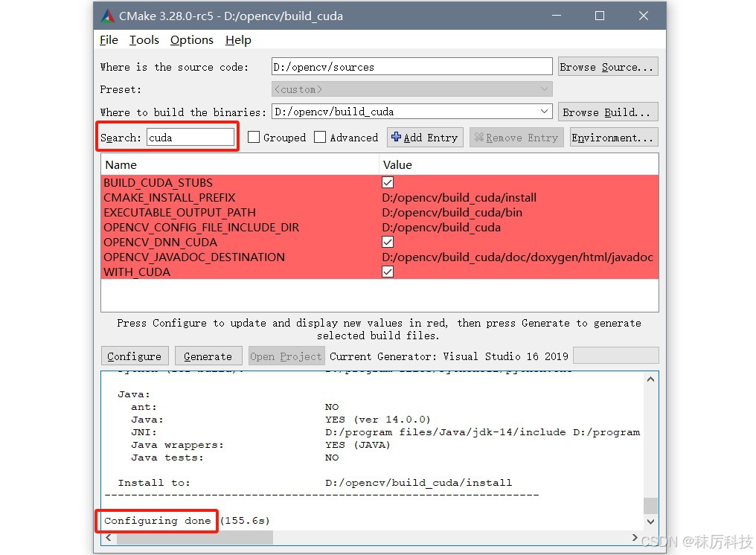Screen dimensions: 756x555
Task: Click the Search field containing cuda
Action: tap(190, 138)
